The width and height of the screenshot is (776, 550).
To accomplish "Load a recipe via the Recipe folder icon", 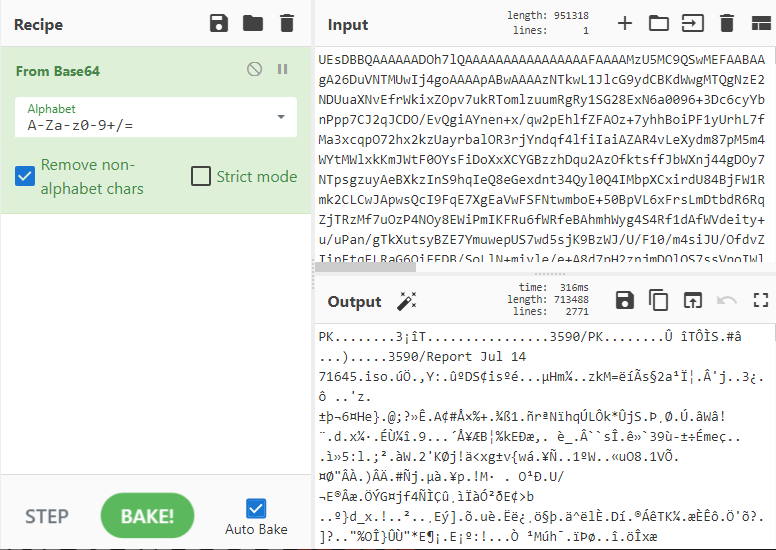I will pyautogui.click(x=252, y=23).
